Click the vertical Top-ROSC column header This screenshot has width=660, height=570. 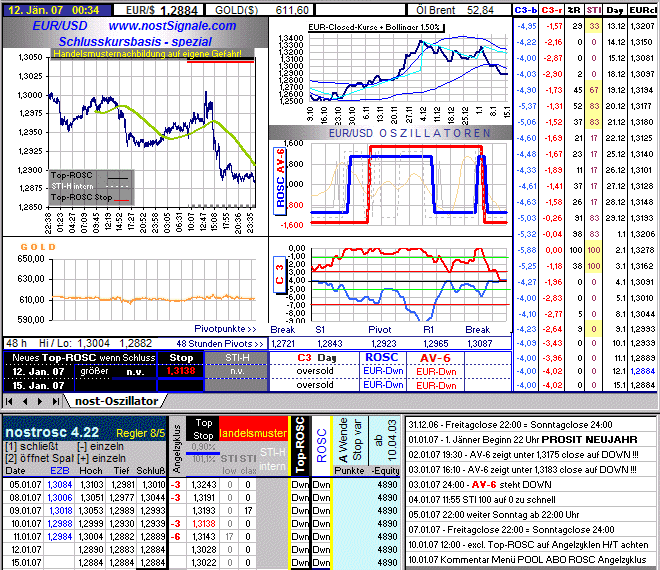[x=300, y=445]
